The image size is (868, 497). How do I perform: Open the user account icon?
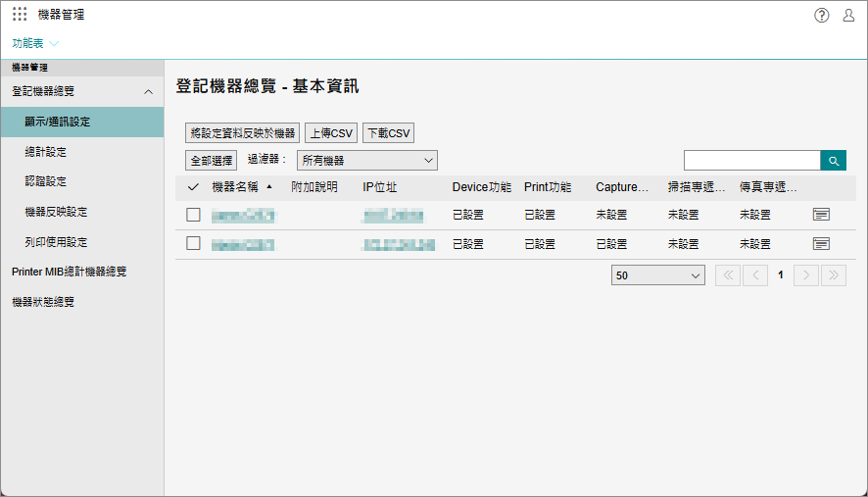tap(848, 15)
